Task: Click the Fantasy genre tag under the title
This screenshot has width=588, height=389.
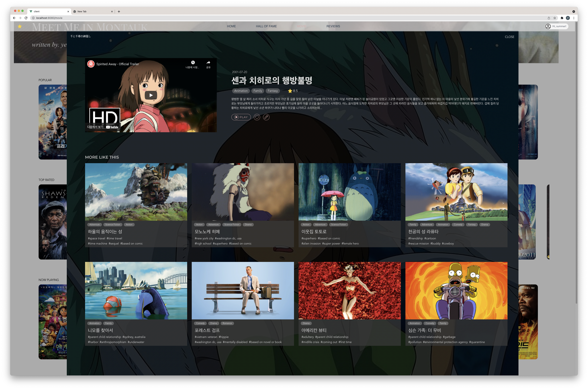Action: 273,91
